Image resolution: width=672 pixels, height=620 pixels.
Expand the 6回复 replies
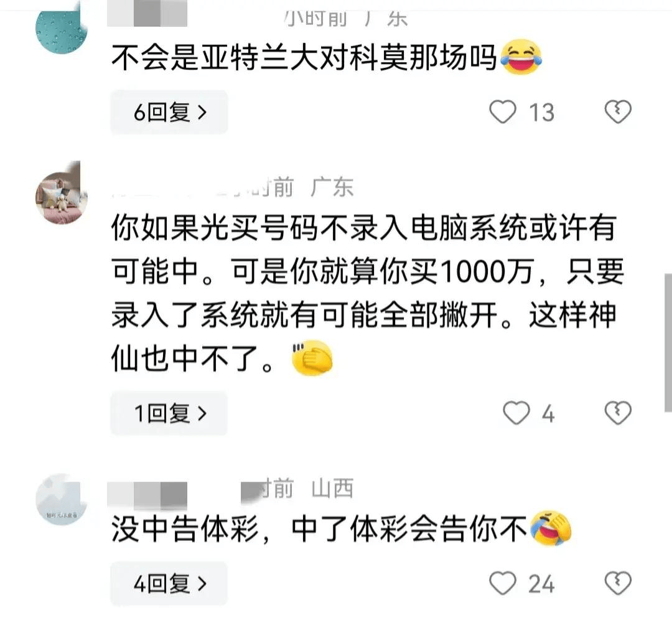point(169,112)
